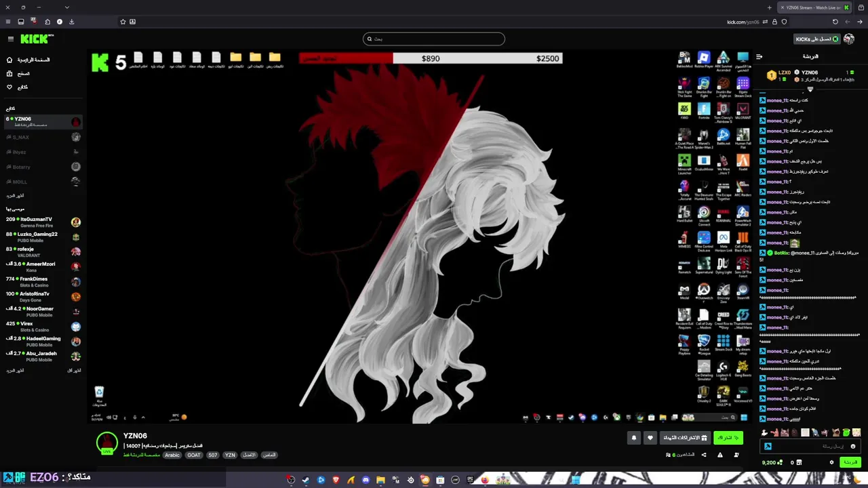Open the Following sidebar link with heart
868x488 pixels.
[17, 87]
